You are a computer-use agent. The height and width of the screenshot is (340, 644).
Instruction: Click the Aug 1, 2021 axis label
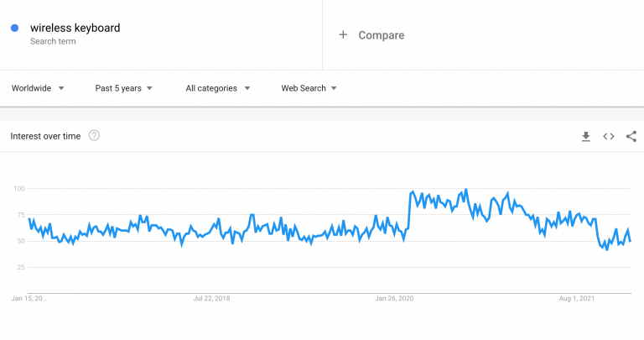click(x=577, y=299)
